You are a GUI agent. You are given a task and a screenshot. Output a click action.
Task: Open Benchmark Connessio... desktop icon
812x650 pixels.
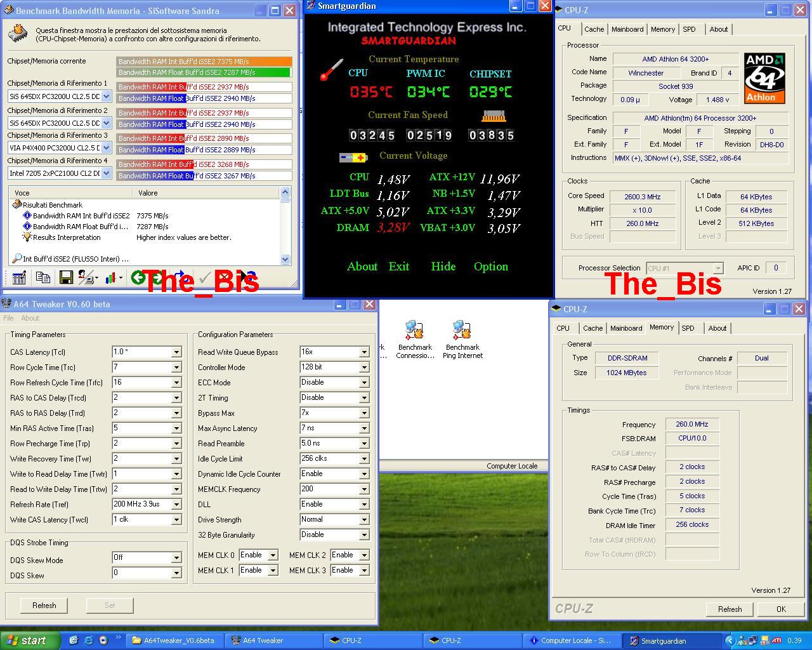pos(415,340)
